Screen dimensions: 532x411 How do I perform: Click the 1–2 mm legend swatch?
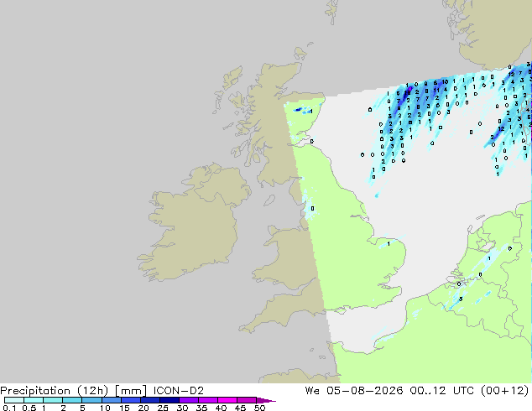pos(53,400)
